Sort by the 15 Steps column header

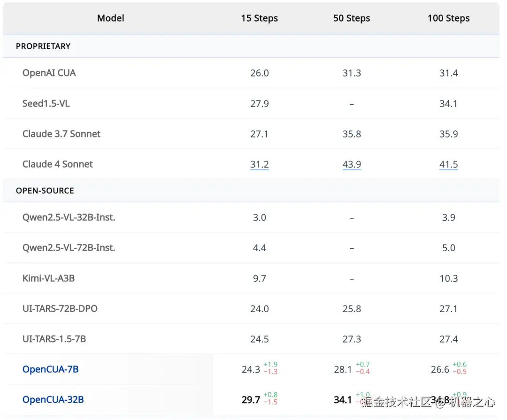(259, 18)
